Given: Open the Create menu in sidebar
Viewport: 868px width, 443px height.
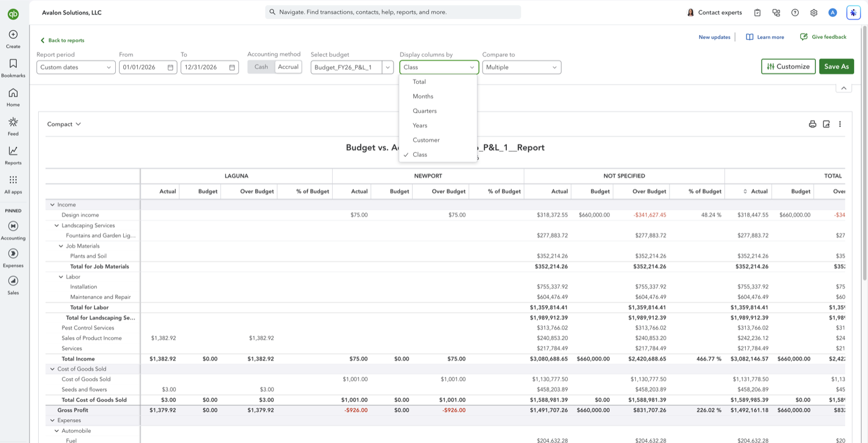Looking at the screenshot, I should 13,39.
